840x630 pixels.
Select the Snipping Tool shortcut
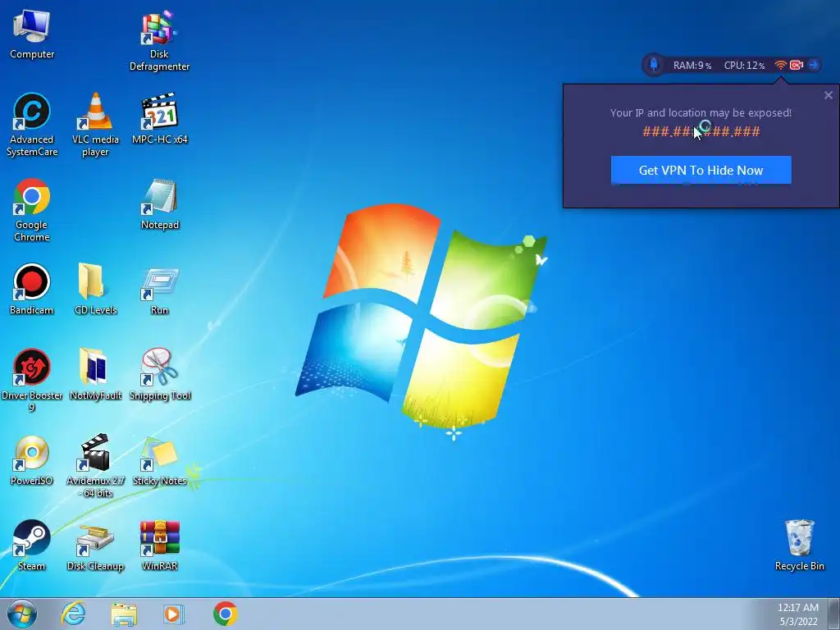160,374
